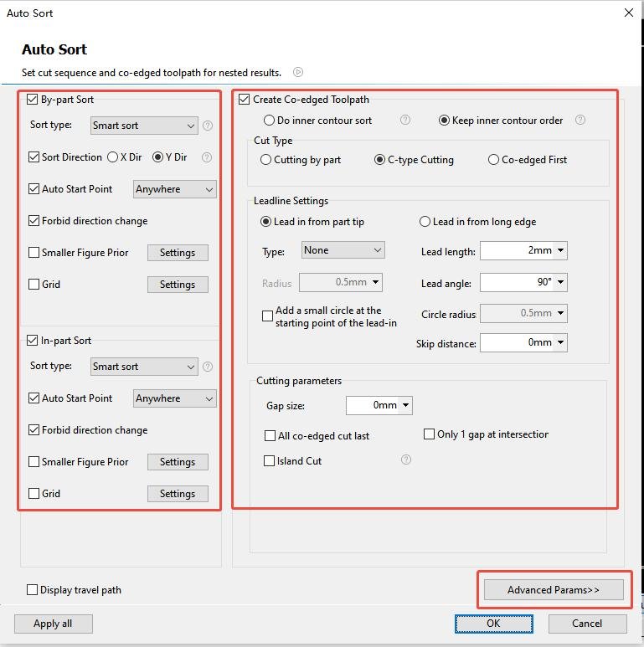Click help icon for Do inner contour sort
The image size is (644, 647).
[x=405, y=120]
